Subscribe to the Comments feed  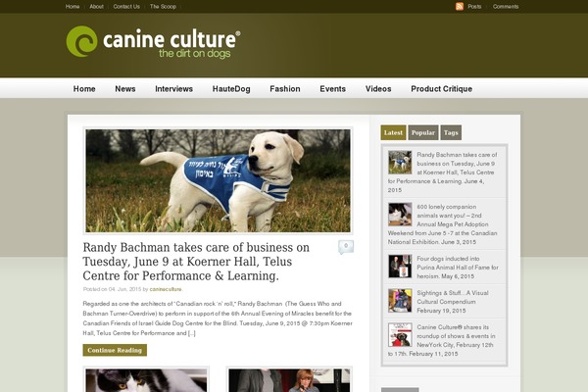tap(506, 7)
